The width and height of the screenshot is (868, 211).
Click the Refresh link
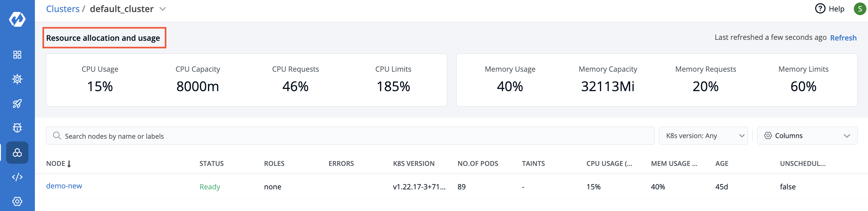tap(843, 38)
